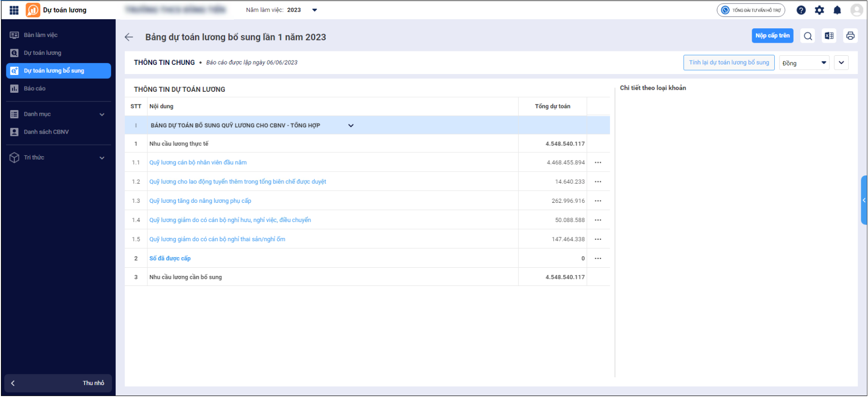Click the Excel export icon
The width and height of the screenshot is (868, 397).
click(x=829, y=36)
